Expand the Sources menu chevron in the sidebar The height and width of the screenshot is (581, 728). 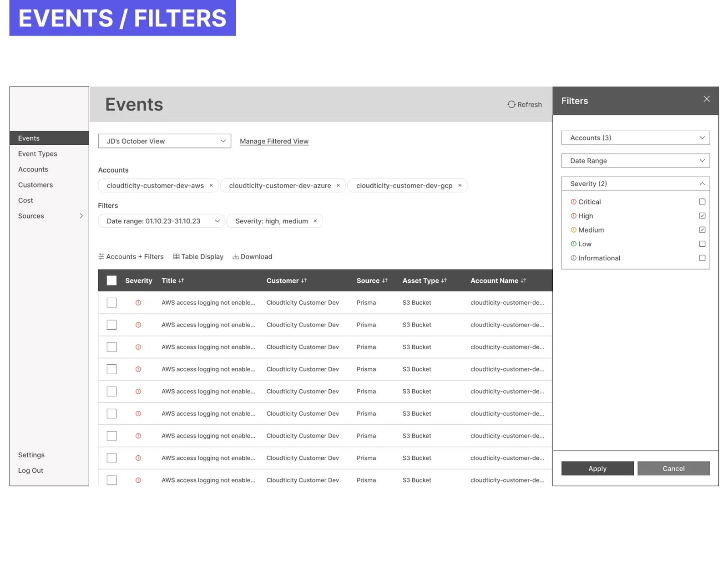[81, 216]
